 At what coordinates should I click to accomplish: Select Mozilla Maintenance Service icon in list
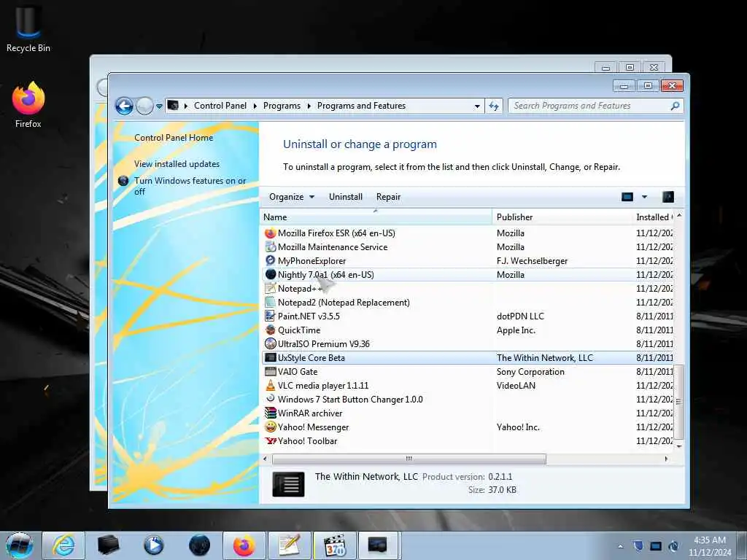click(x=270, y=247)
